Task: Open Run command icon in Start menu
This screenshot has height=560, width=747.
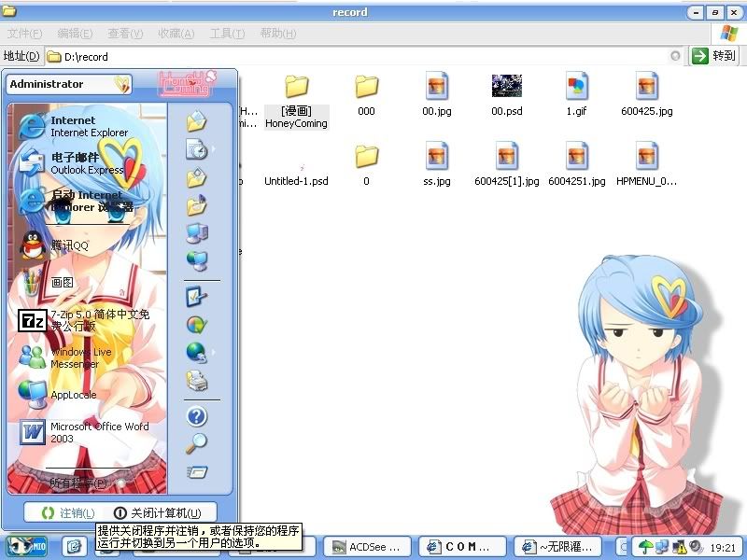Action: pos(196,471)
